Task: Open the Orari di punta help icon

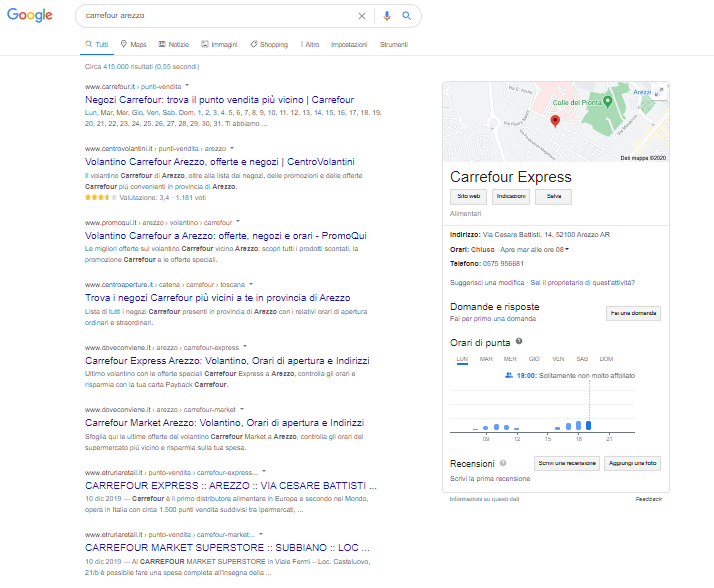Action: pos(519,341)
